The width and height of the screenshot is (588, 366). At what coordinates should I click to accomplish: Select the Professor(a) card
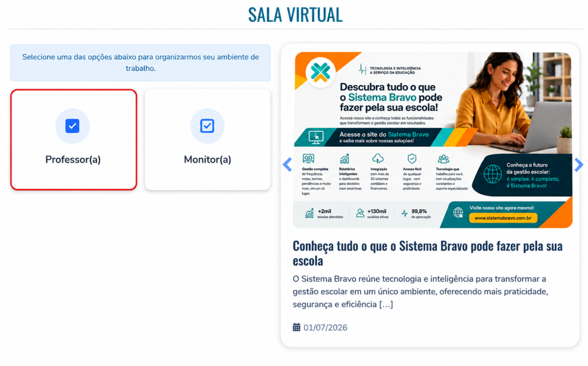[73, 140]
